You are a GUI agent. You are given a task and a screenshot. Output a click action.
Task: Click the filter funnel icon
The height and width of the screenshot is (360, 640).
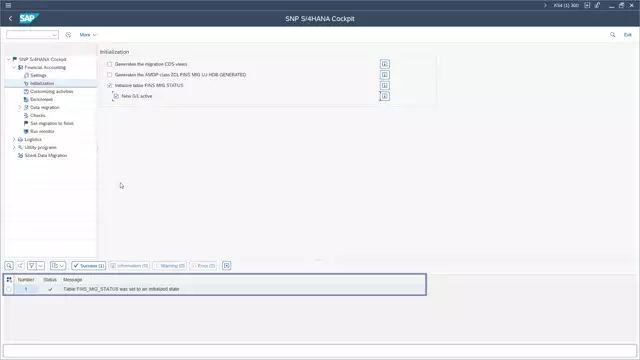pos(31,266)
